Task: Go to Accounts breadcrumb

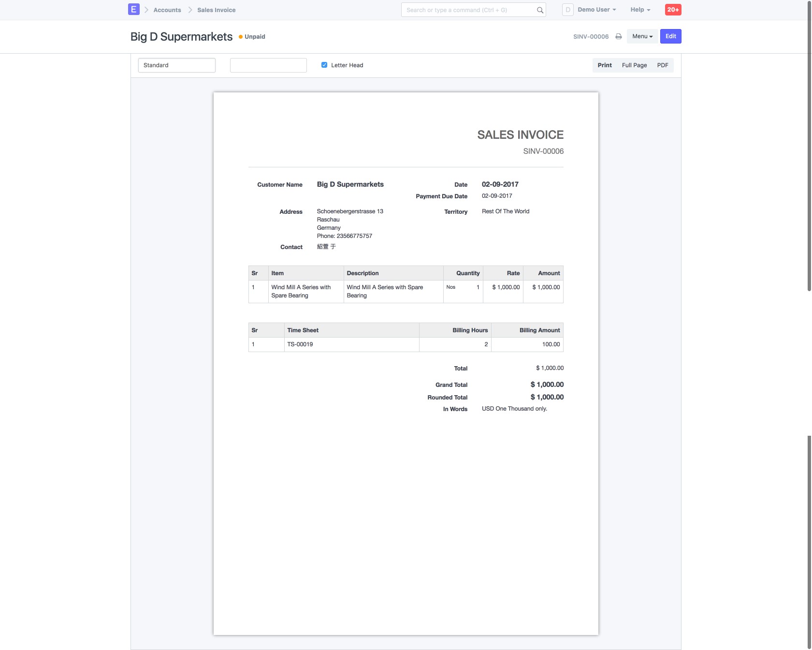Action: pyautogui.click(x=167, y=10)
